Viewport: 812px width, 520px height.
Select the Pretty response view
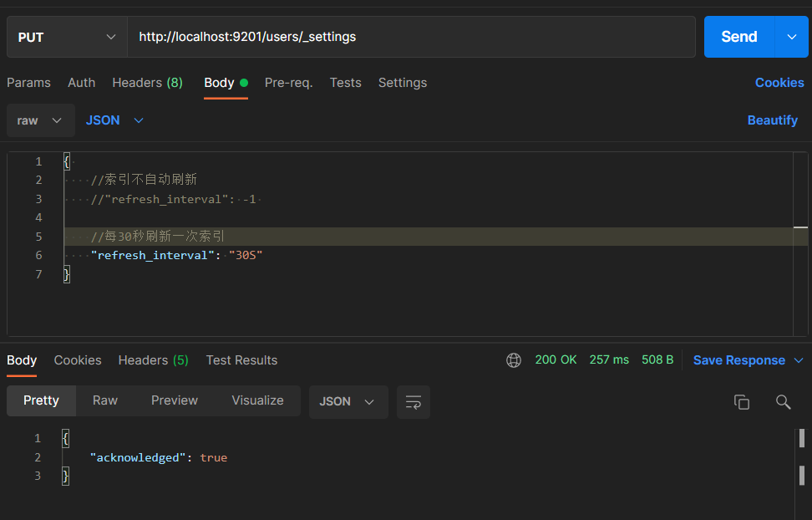point(42,400)
